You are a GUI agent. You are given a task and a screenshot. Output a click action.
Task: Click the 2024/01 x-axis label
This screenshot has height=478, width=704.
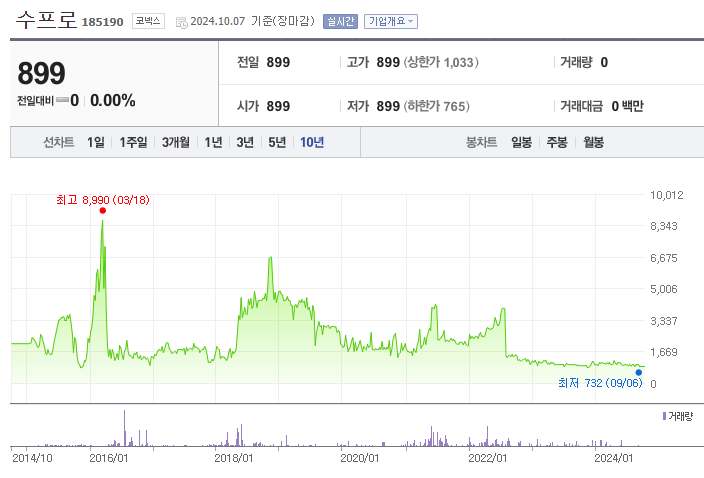pyautogui.click(x=614, y=458)
